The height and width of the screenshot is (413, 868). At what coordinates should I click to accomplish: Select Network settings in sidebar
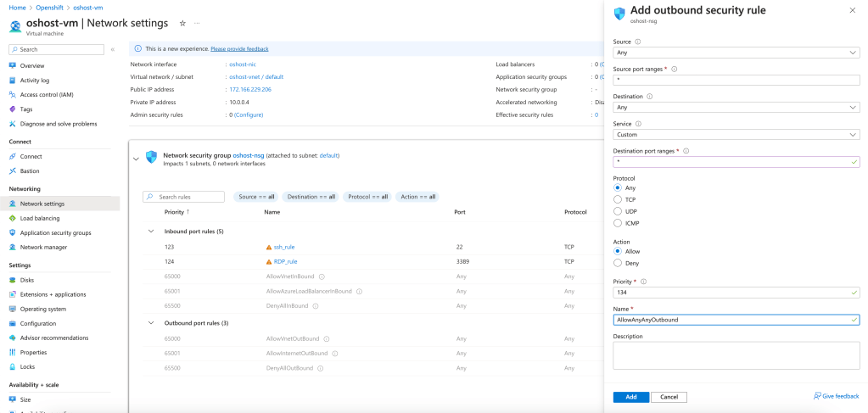click(x=59, y=204)
